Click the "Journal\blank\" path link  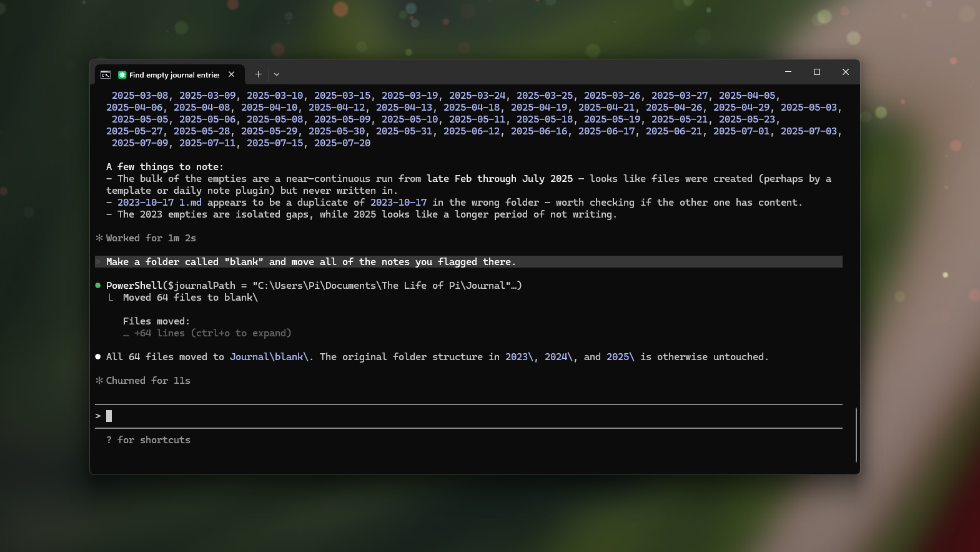pos(269,357)
